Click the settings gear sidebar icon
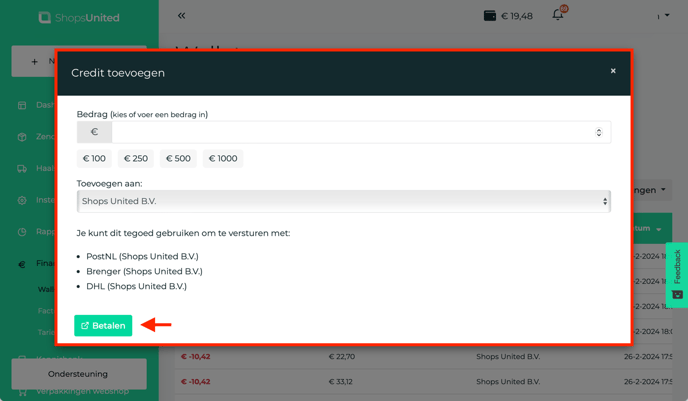Image resolution: width=688 pixels, height=401 pixels. [x=22, y=200]
